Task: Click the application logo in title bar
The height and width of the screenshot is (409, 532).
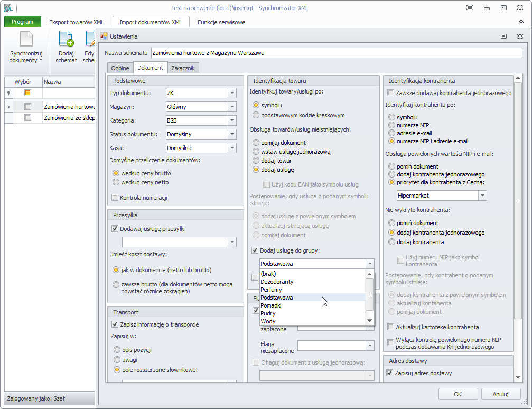Action: 8,8
